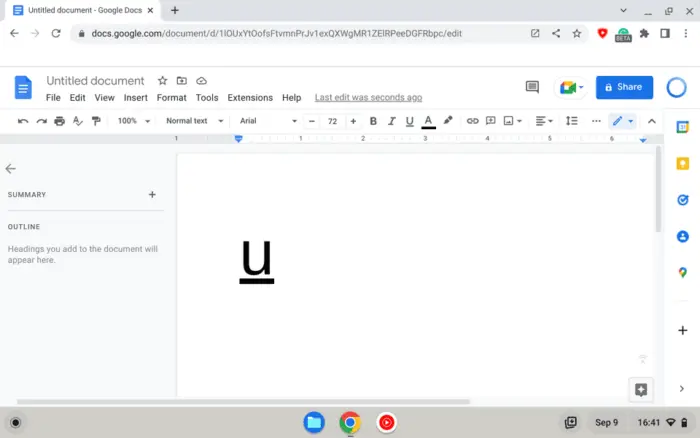Add a comment toolbar icon
Image resolution: width=700 pixels, height=438 pixels.
point(491,121)
